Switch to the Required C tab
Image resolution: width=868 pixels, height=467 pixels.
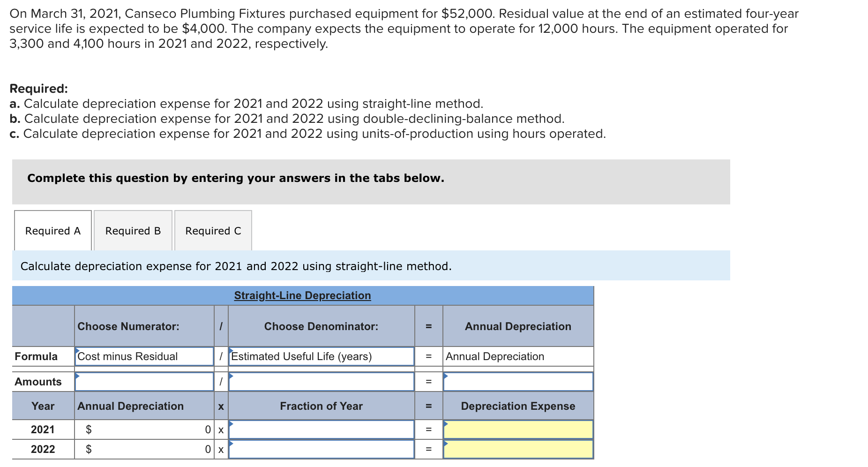coord(213,230)
